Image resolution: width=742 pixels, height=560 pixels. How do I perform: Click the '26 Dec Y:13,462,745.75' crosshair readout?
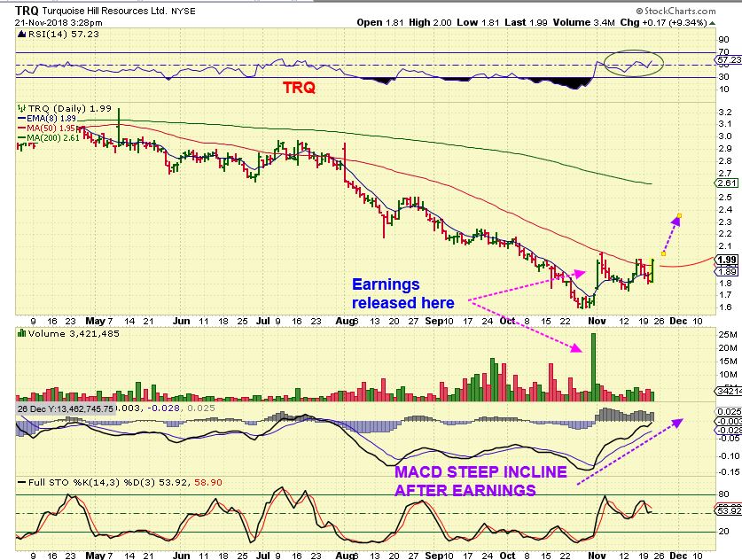point(66,408)
